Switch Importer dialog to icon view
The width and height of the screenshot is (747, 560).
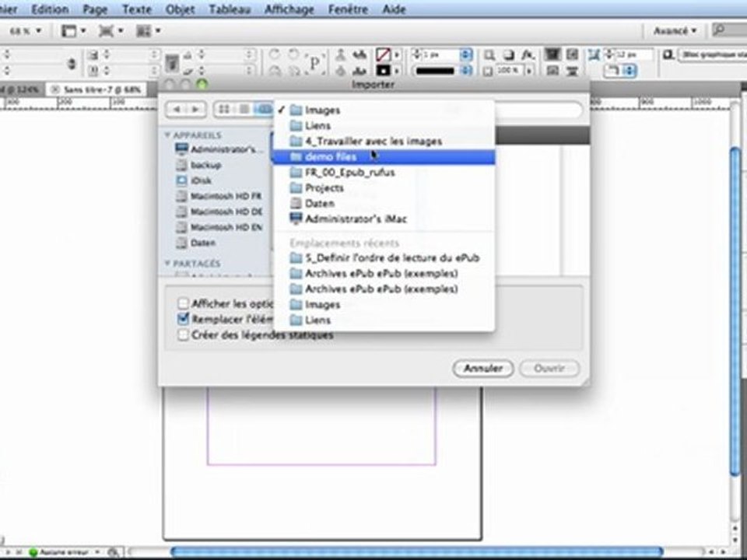223,110
